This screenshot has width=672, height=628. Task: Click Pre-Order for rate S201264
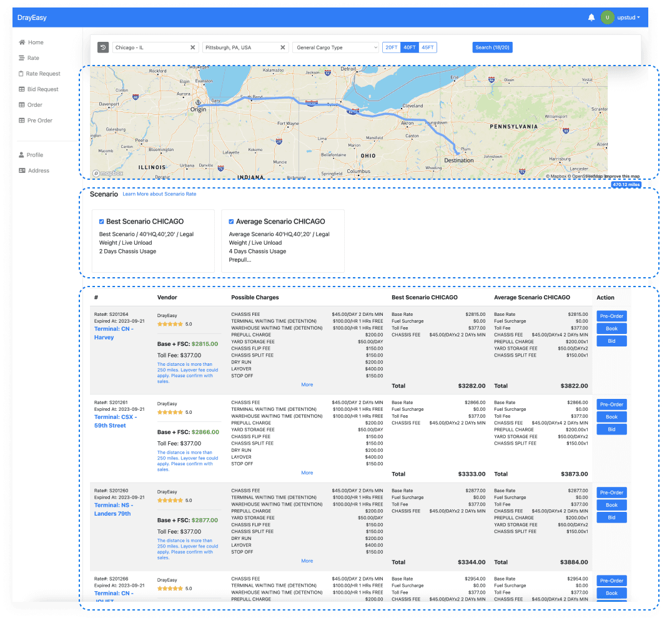pos(611,316)
